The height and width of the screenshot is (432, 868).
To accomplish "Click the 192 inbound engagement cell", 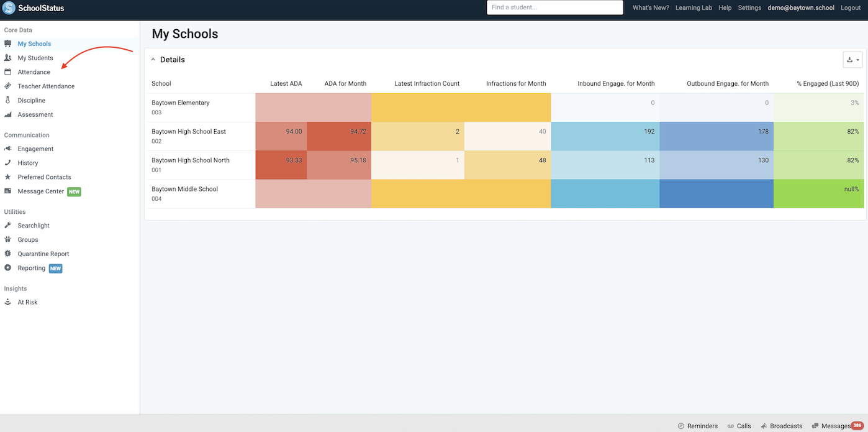I will (x=605, y=136).
